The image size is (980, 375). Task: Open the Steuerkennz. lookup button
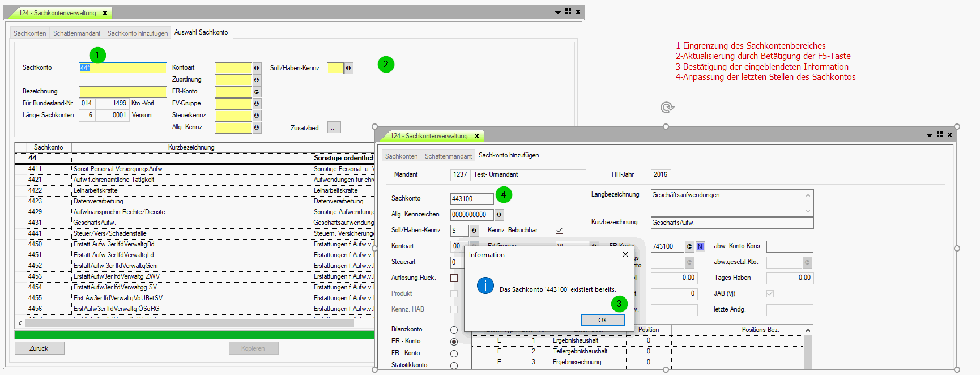pyautogui.click(x=257, y=116)
